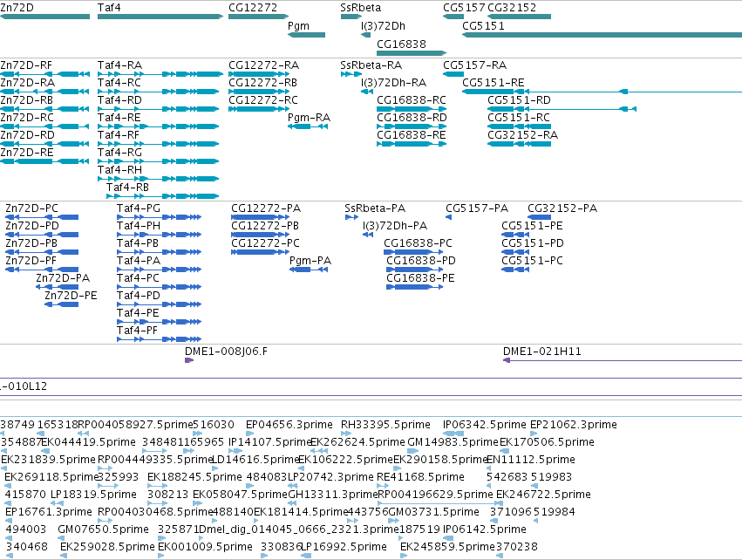Select protein CG5151-PC
The image size is (742, 560).
click(x=533, y=261)
